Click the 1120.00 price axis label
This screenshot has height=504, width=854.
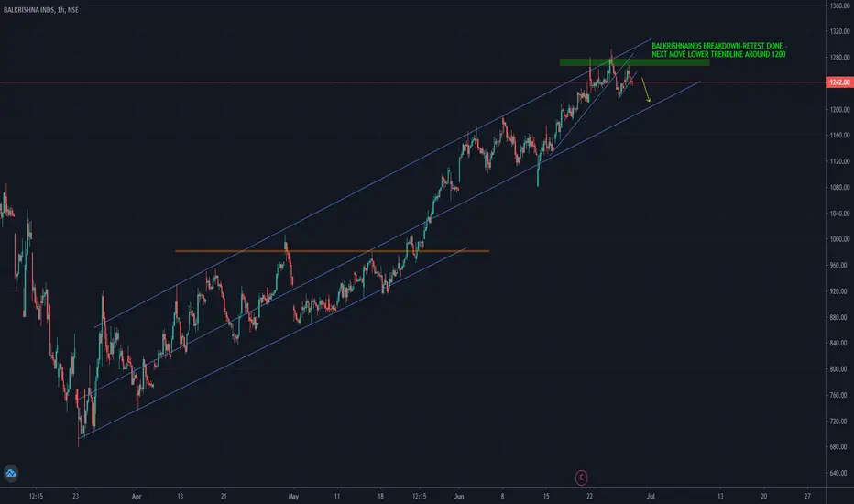(x=840, y=161)
